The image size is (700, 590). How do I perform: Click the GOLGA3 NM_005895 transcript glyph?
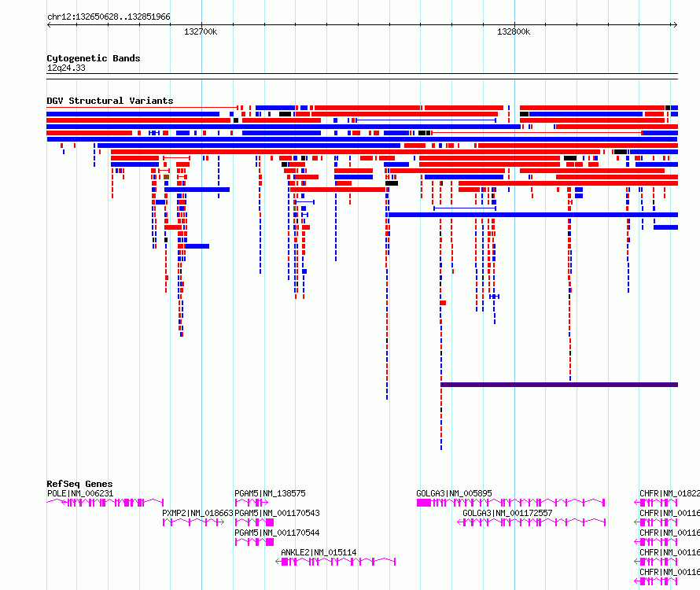pos(510,503)
